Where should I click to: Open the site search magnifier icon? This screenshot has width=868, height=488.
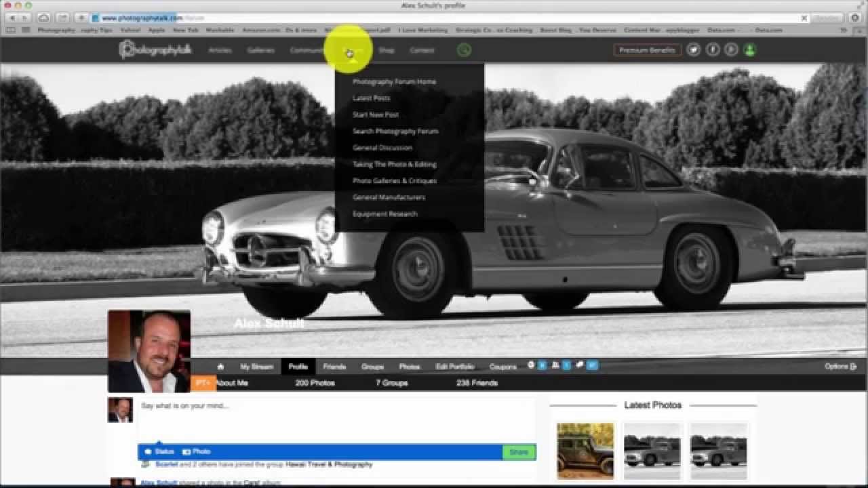click(464, 49)
